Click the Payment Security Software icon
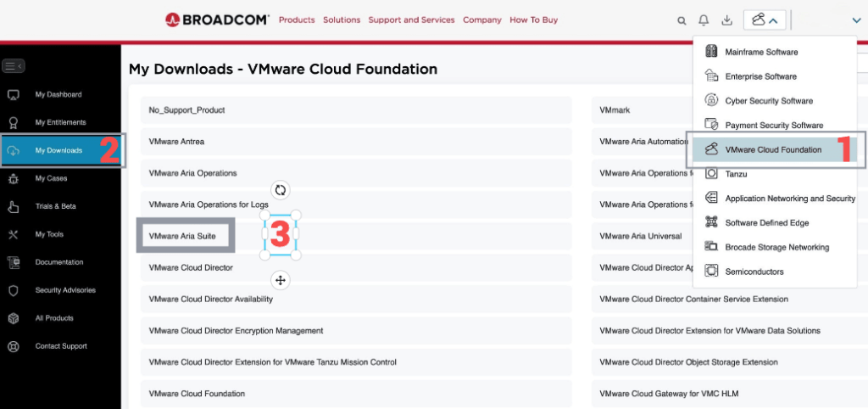This screenshot has width=868, height=409. click(711, 125)
